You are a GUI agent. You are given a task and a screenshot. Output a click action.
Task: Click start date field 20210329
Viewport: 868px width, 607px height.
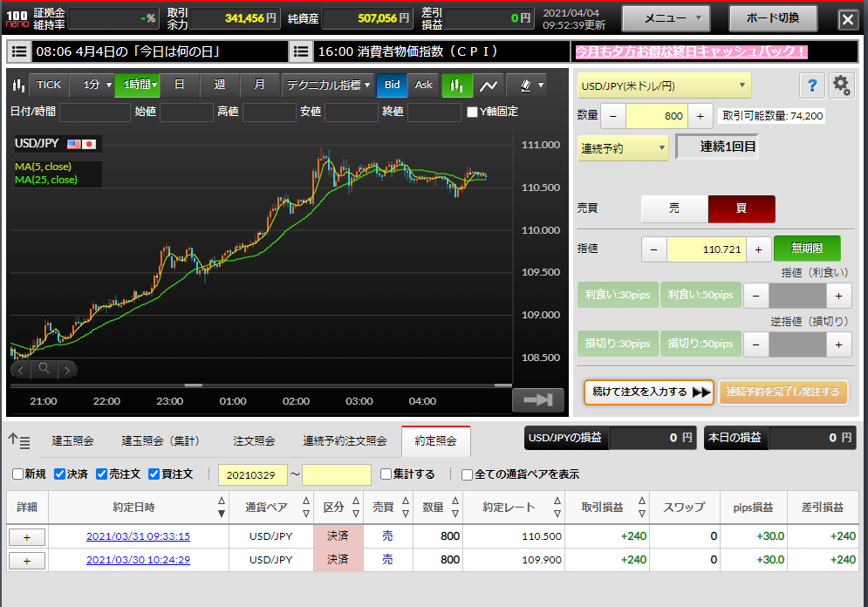(253, 475)
